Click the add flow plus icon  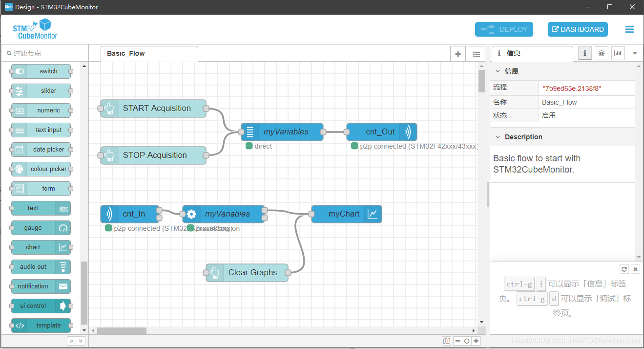pyautogui.click(x=457, y=54)
